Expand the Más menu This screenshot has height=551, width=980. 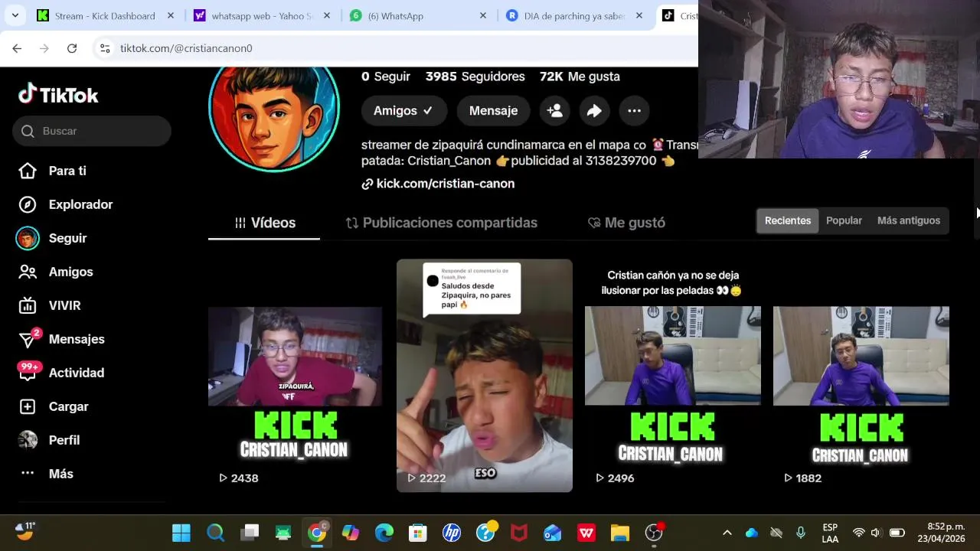coord(61,474)
